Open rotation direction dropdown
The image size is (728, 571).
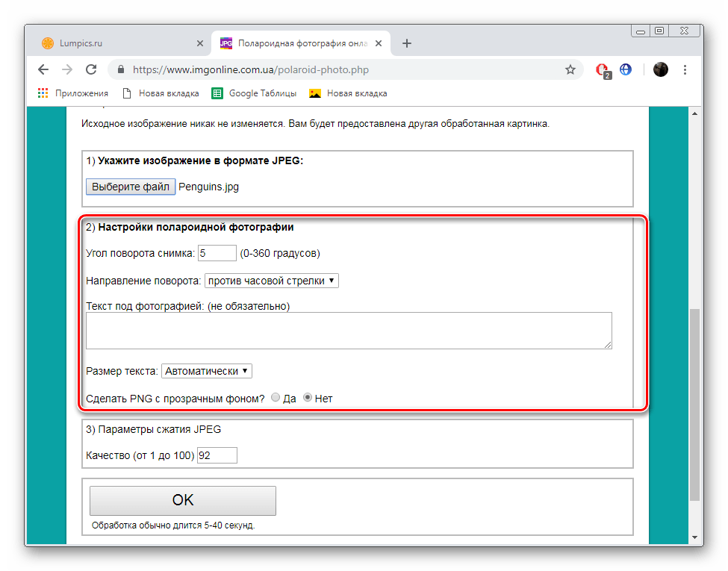[271, 281]
